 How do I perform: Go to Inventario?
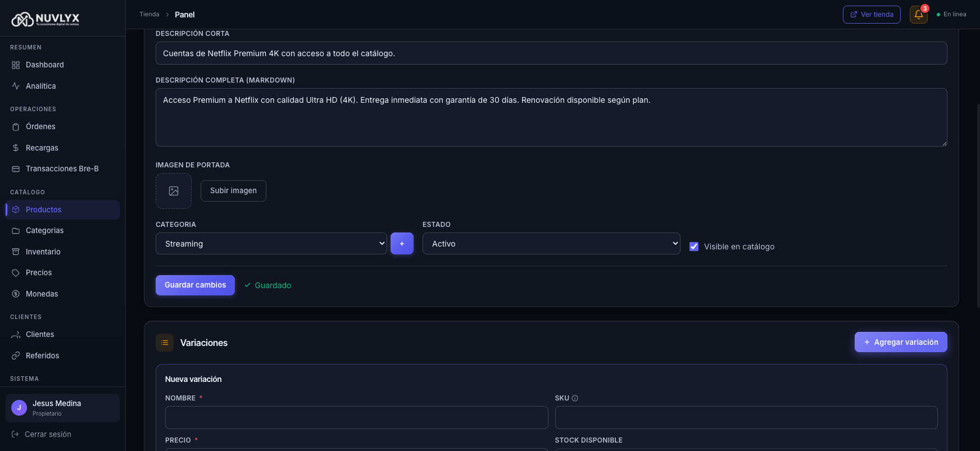tap(62, 252)
